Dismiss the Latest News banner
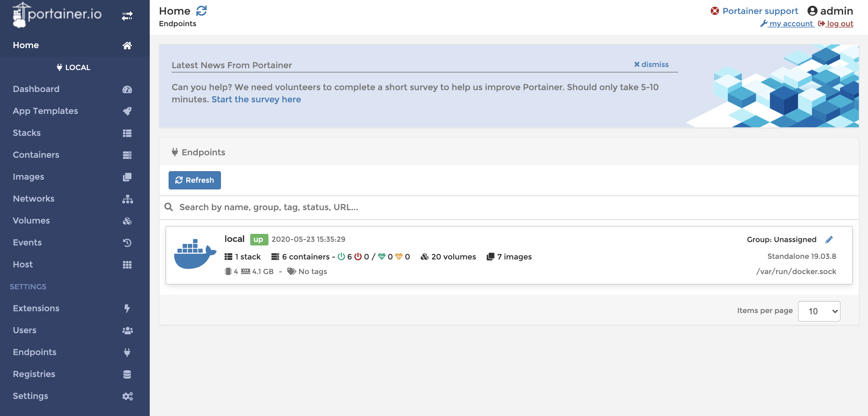The image size is (868, 416). click(651, 64)
